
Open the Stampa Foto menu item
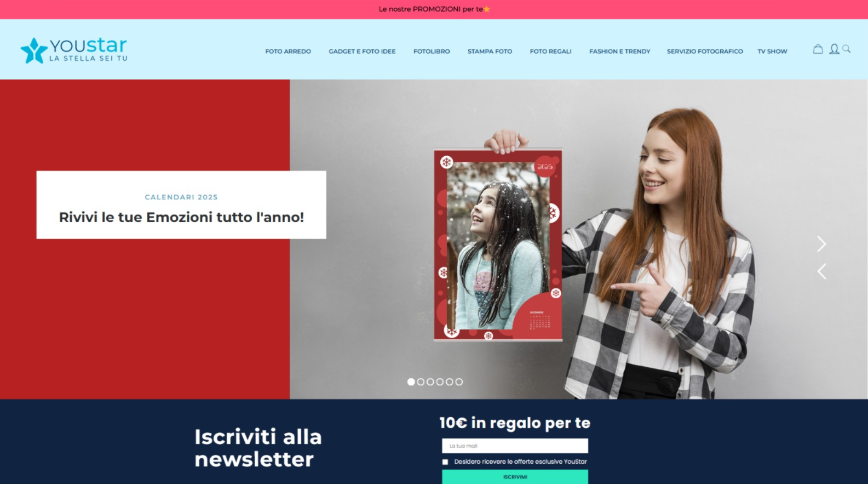click(x=490, y=52)
